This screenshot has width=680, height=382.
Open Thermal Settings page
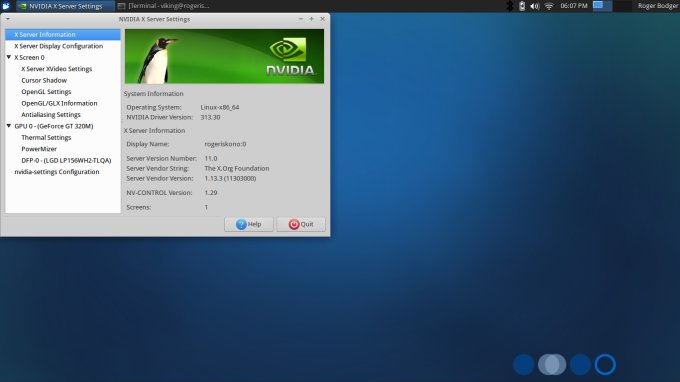pyautogui.click(x=46, y=137)
